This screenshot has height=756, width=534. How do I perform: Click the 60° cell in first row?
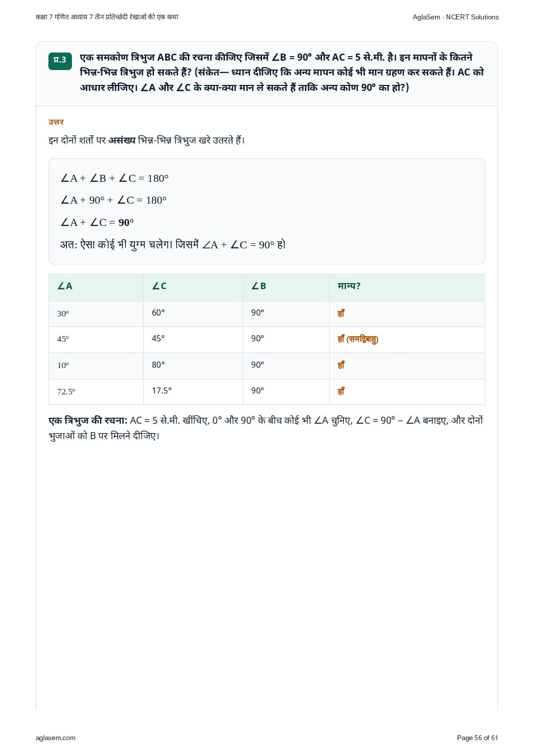click(193, 313)
